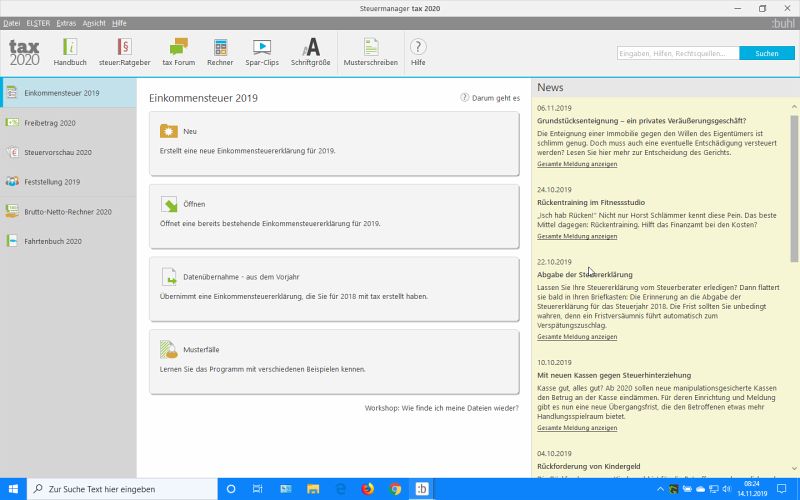Viewport: 800px width, 500px height.
Task: Click Neu to create new tax return
Action: (334, 140)
